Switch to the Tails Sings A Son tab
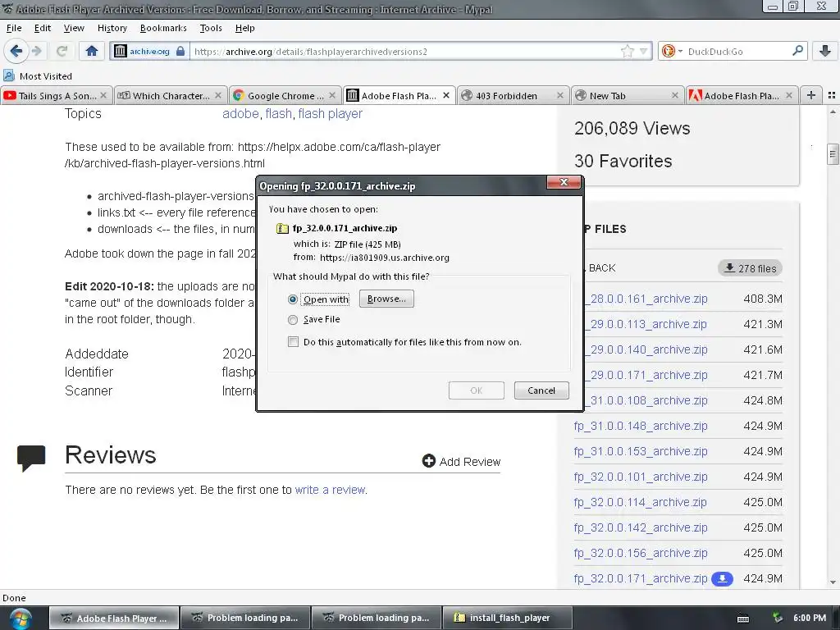Screen dimensions: 840x630 tap(57, 95)
